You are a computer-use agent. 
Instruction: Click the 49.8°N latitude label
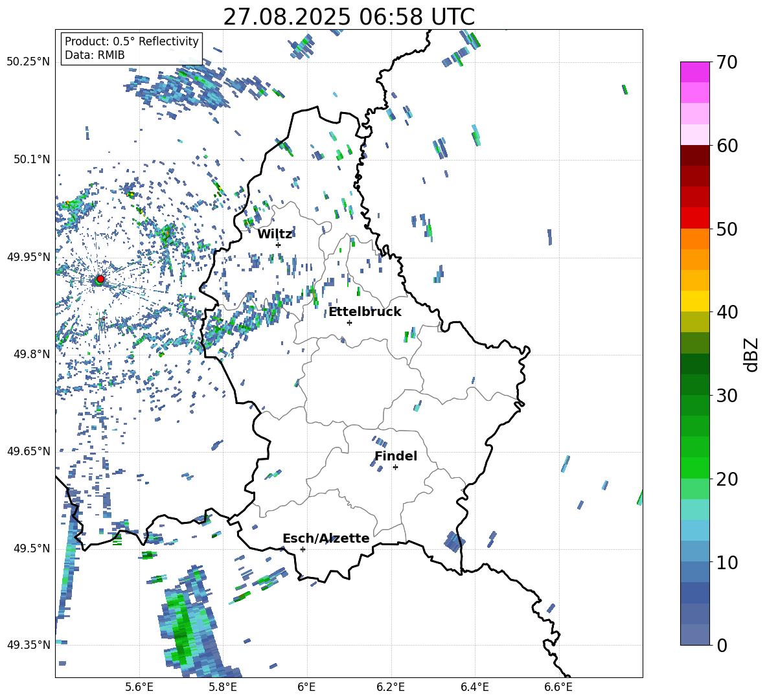(32, 354)
